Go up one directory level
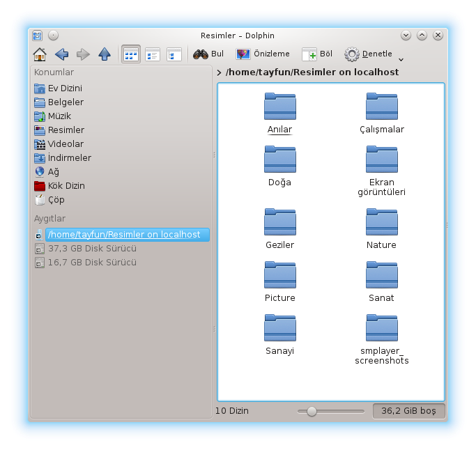This screenshot has width=476, height=450. pyautogui.click(x=105, y=54)
